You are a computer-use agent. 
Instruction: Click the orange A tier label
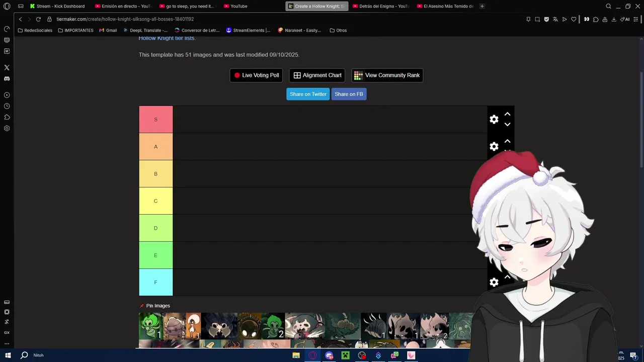tap(155, 146)
